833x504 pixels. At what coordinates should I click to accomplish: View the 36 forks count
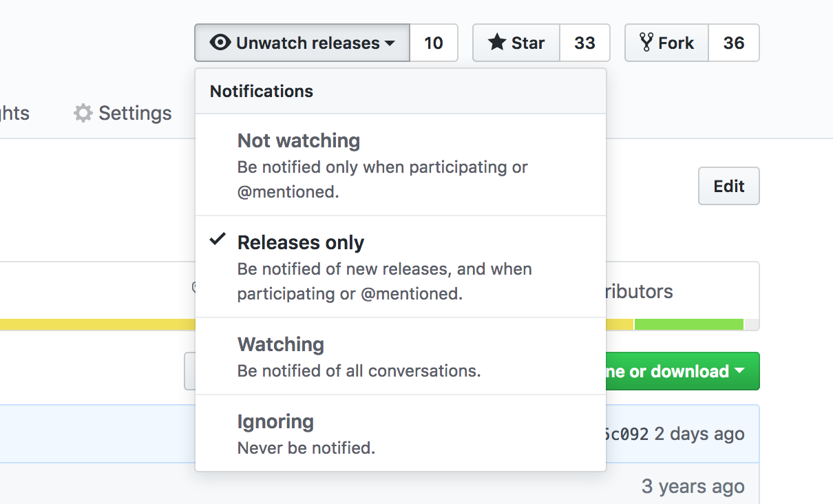coord(734,43)
